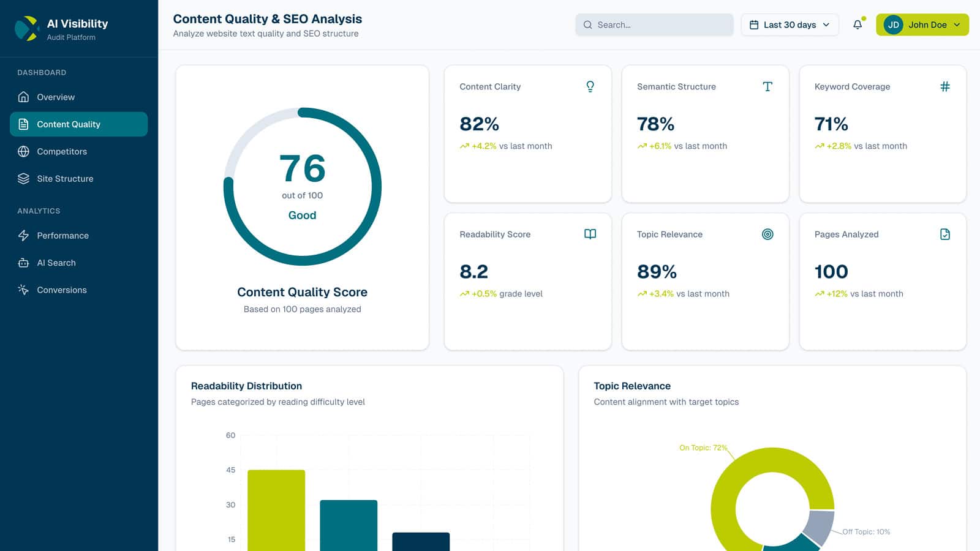Click the Topic Relevance target icon

767,234
